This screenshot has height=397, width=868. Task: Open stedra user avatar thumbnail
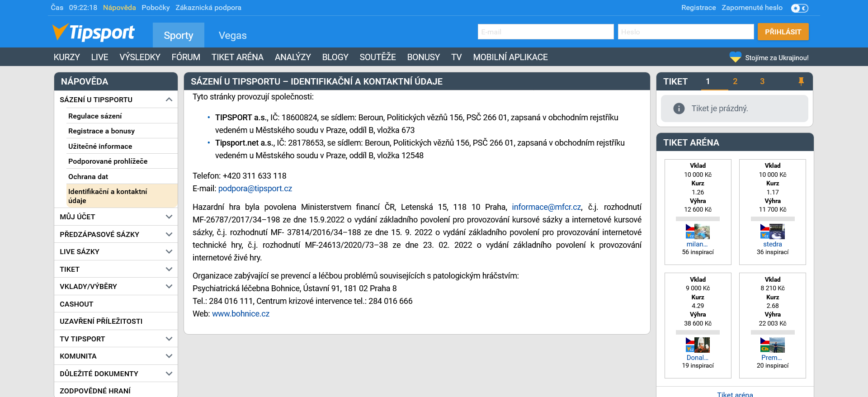point(777,232)
